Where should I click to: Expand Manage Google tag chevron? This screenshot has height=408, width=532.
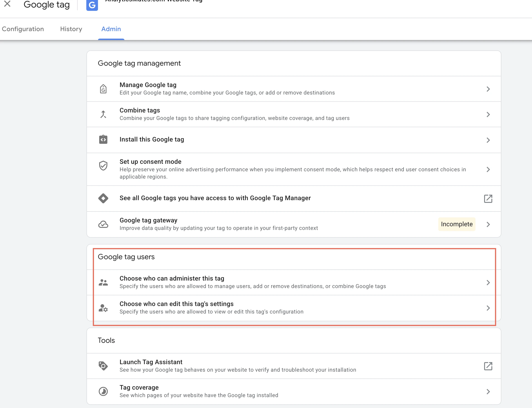click(x=488, y=89)
